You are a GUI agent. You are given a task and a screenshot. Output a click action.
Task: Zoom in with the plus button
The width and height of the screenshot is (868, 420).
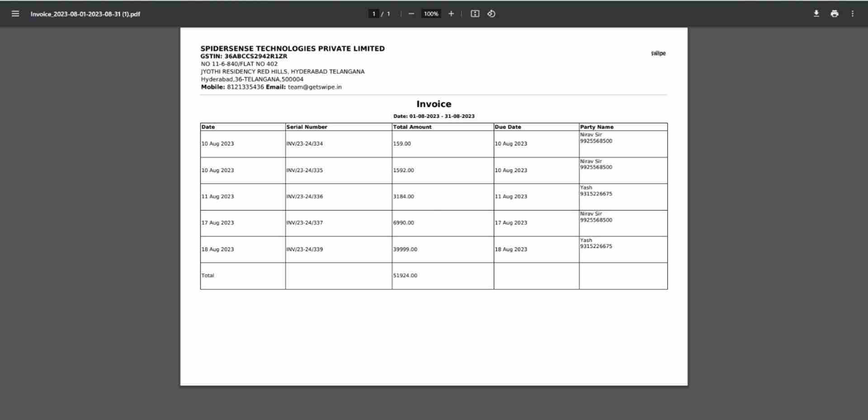pyautogui.click(x=451, y=14)
